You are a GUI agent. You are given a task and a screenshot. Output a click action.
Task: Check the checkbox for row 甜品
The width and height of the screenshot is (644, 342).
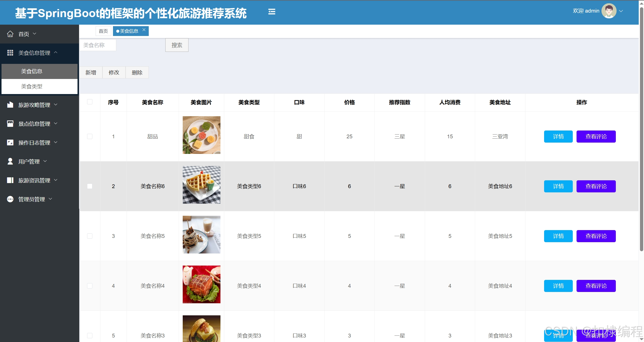click(x=90, y=136)
